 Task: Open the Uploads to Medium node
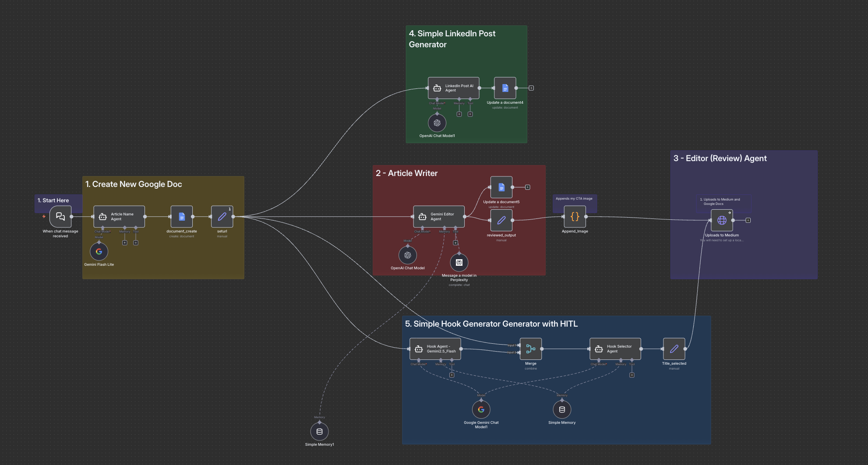[721, 220]
